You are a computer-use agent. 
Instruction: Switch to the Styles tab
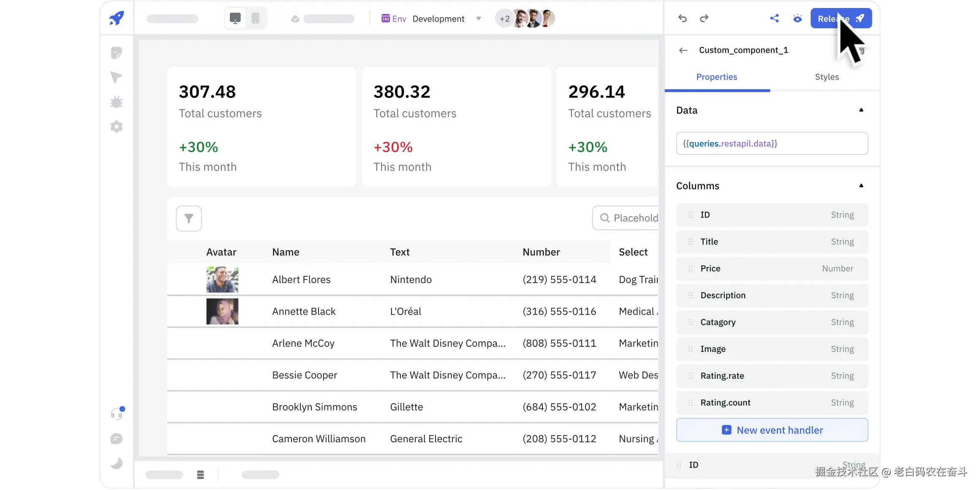[827, 77]
